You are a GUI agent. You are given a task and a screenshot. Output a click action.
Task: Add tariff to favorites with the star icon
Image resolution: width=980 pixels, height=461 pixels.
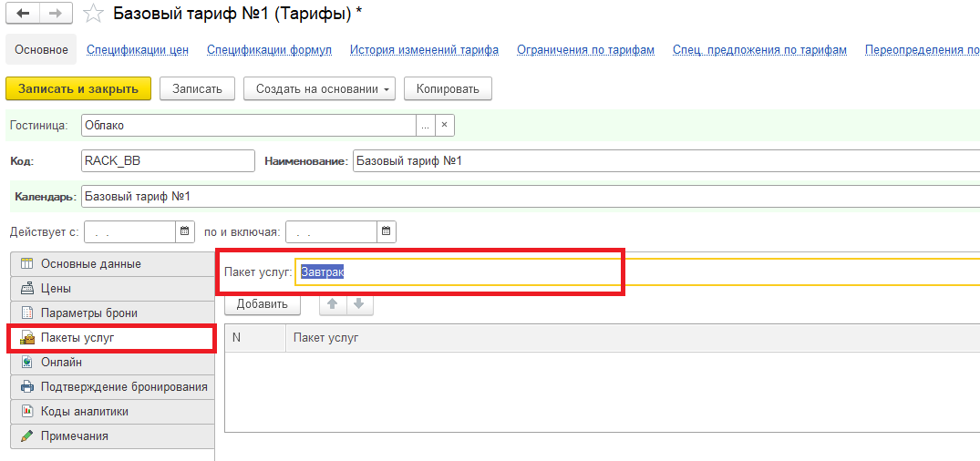(93, 13)
